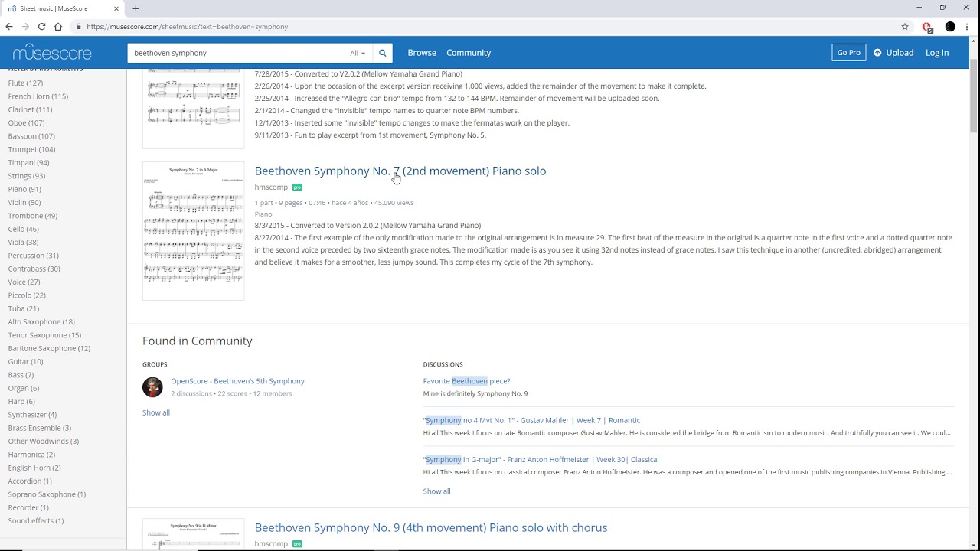Image resolution: width=980 pixels, height=551 pixels.
Task: Click the magnifier search button
Action: pyautogui.click(x=383, y=53)
